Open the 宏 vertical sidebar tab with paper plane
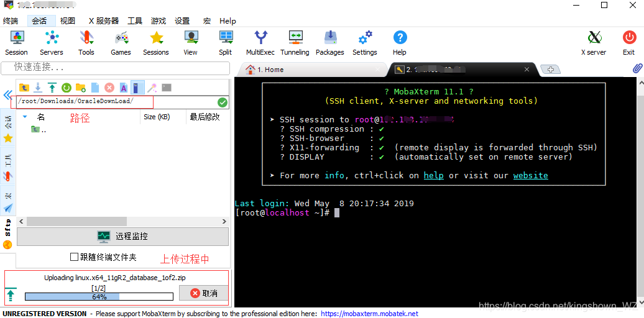The height and width of the screenshot is (318, 644). point(8,201)
